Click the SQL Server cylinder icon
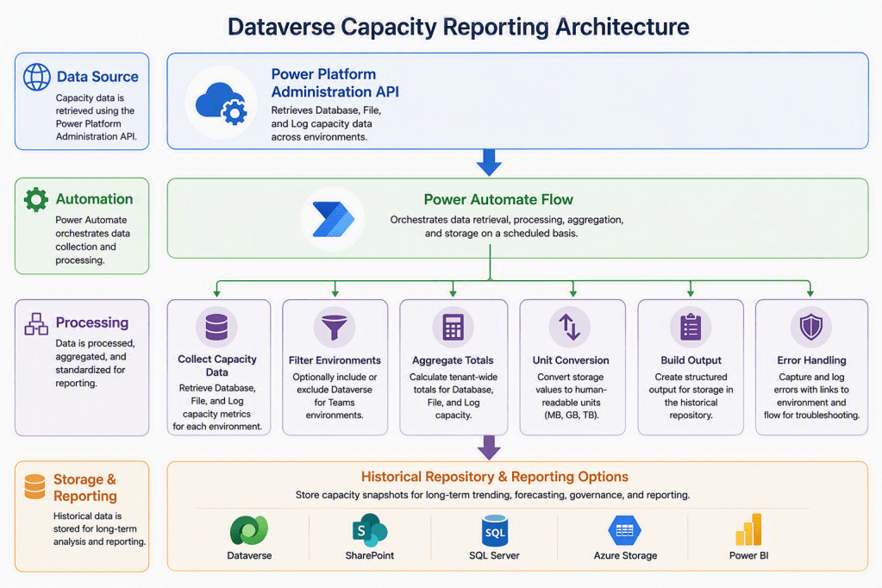The height and width of the screenshot is (588, 882). (x=494, y=530)
